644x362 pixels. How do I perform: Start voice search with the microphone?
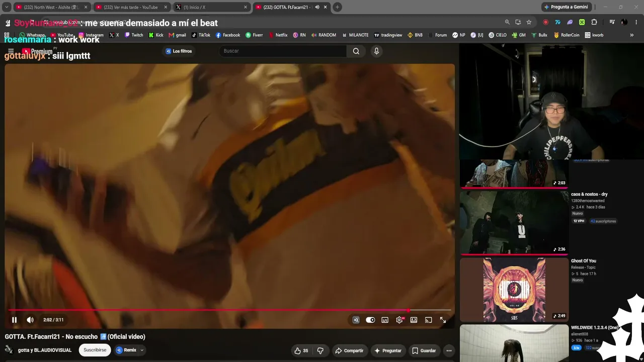pyautogui.click(x=376, y=51)
